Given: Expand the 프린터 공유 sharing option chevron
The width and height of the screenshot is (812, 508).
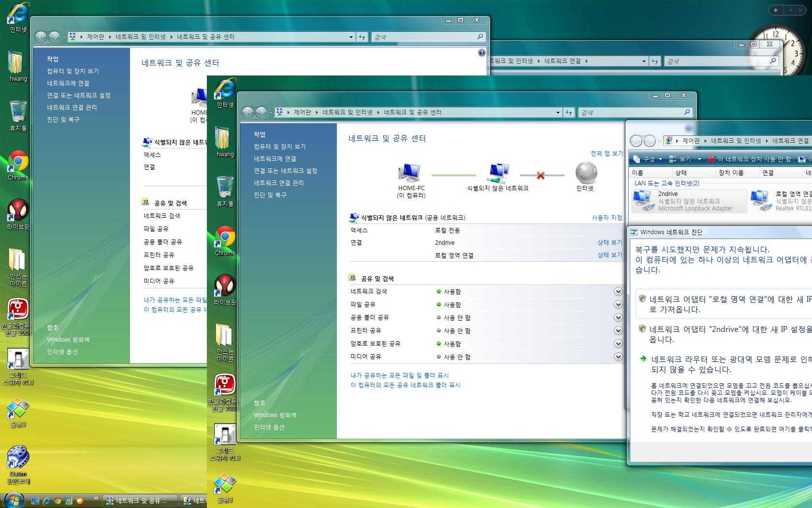Looking at the screenshot, I should pyautogui.click(x=618, y=330).
